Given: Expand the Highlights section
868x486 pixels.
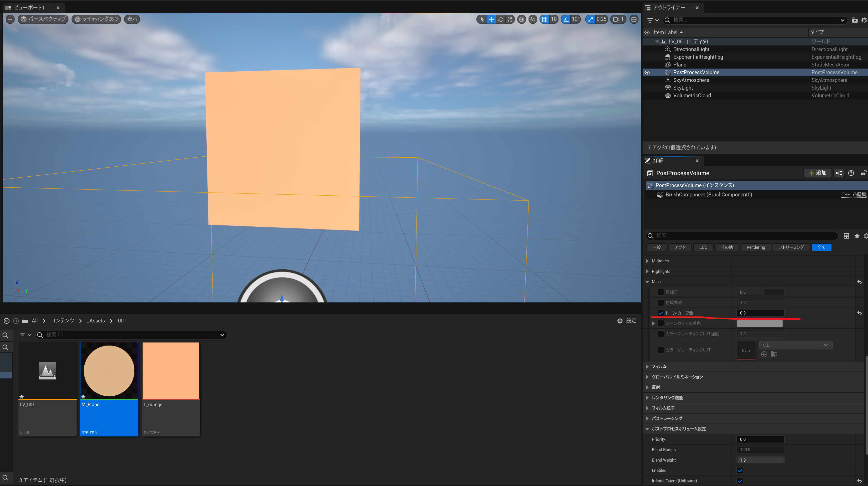Looking at the screenshot, I should coord(647,271).
